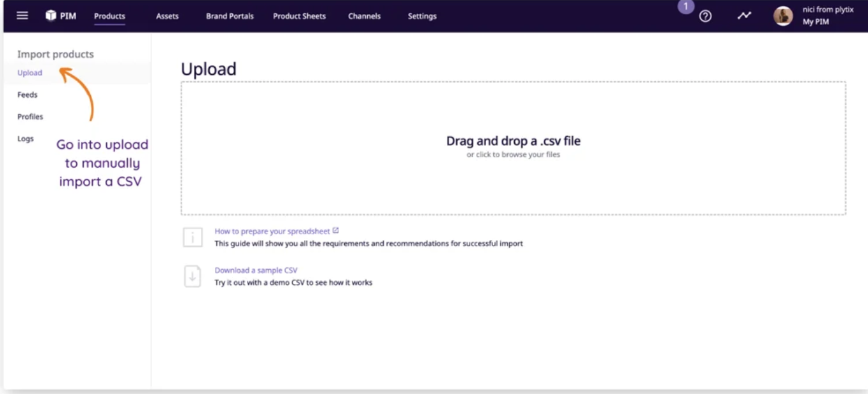The image size is (868, 394).
Task: Open 'How to prepare your spreadsheet' link
Action: tap(272, 231)
